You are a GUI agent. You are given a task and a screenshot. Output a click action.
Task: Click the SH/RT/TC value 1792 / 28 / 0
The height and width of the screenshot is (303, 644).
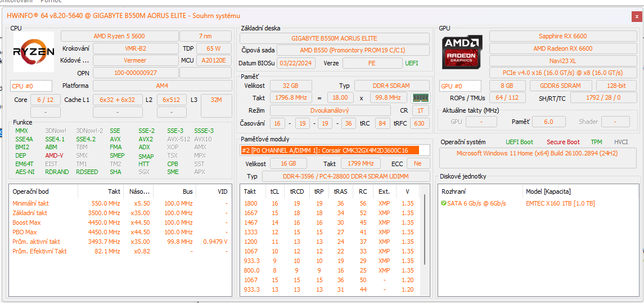tap(604, 98)
